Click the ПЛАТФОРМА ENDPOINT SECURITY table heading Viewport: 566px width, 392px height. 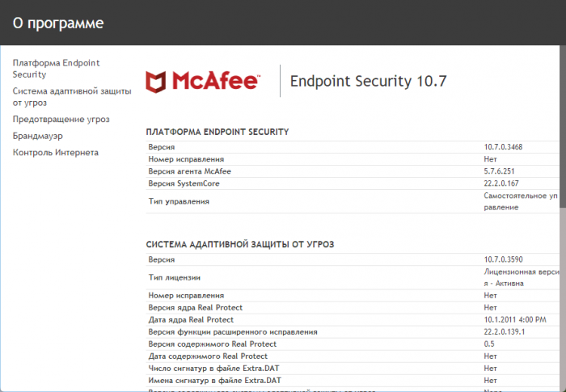click(217, 132)
